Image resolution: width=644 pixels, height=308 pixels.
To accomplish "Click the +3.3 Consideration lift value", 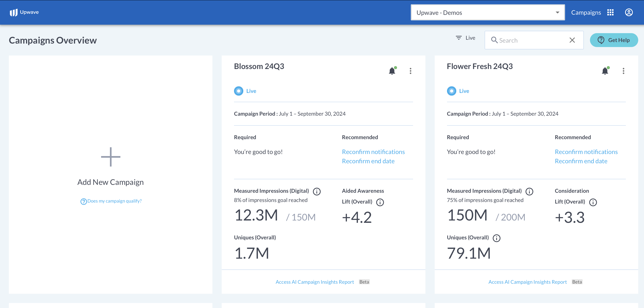I will [570, 217].
